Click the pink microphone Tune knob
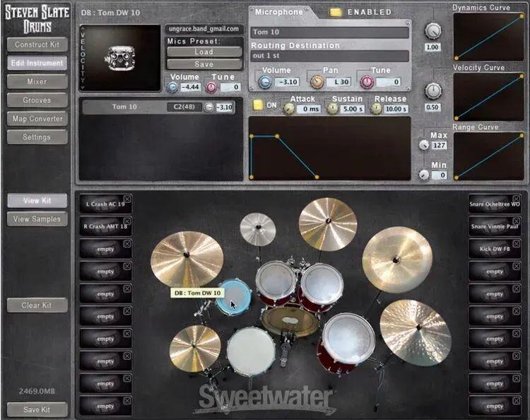 point(367,82)
